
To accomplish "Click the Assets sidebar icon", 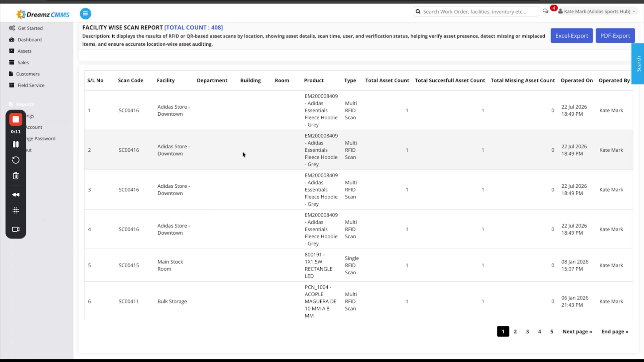I will (x=12, y=51).
